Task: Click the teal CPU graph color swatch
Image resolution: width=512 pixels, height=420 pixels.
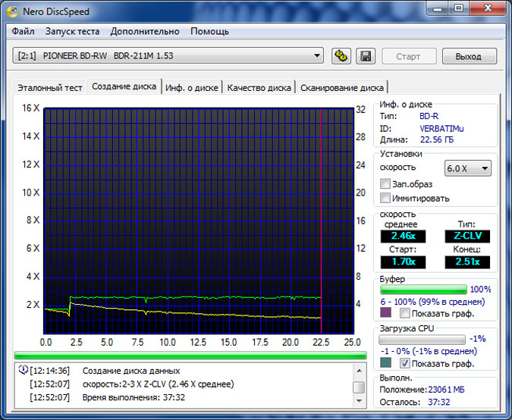Action: [x=385, y=362]
